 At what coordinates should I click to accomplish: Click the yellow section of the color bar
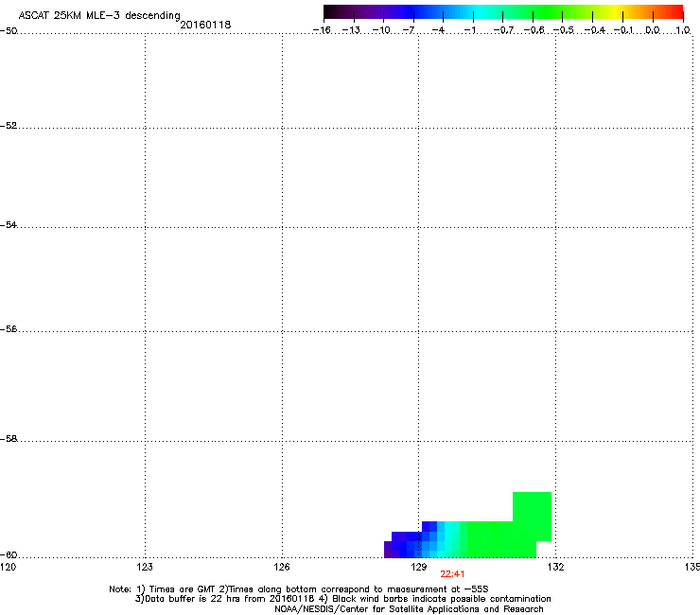point(615,12)
